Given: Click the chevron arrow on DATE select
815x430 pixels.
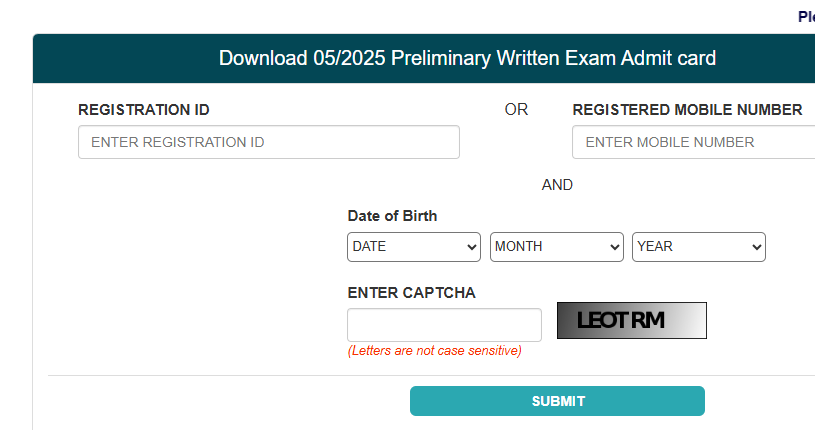Looking at the screenshot, I should (x=472, y=247).
